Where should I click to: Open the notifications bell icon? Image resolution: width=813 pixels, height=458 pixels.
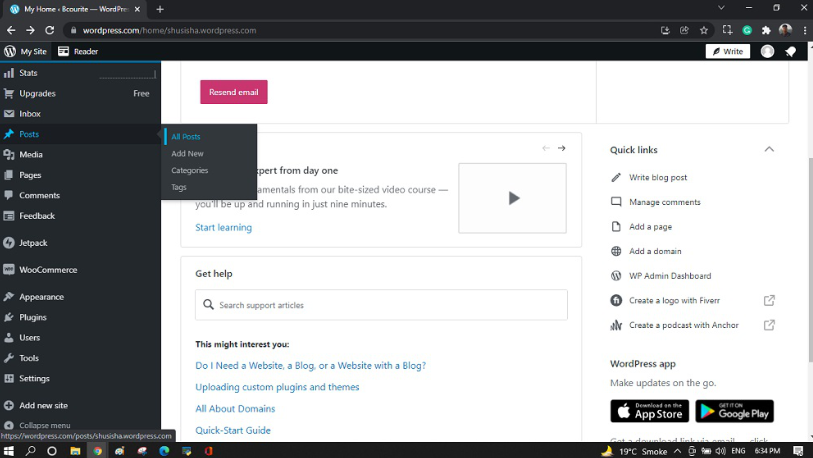791,51
